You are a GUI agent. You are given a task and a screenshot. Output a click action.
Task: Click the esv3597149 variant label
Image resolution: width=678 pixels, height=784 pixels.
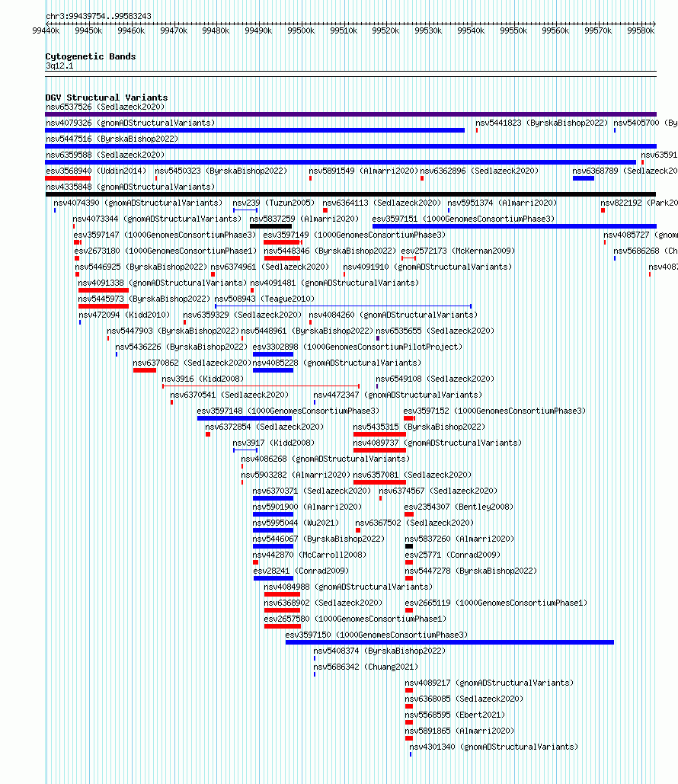354,235
